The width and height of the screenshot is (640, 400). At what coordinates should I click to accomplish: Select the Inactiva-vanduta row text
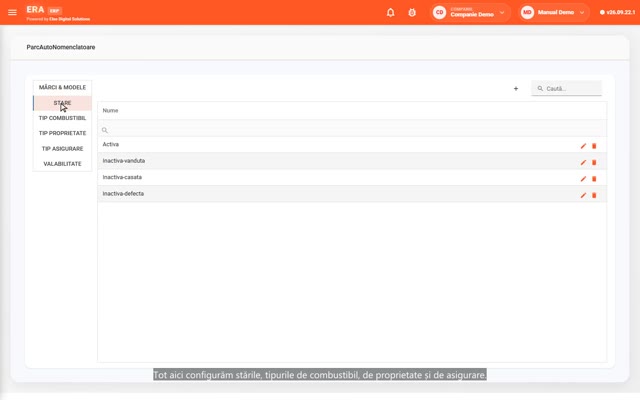[124, 161]
